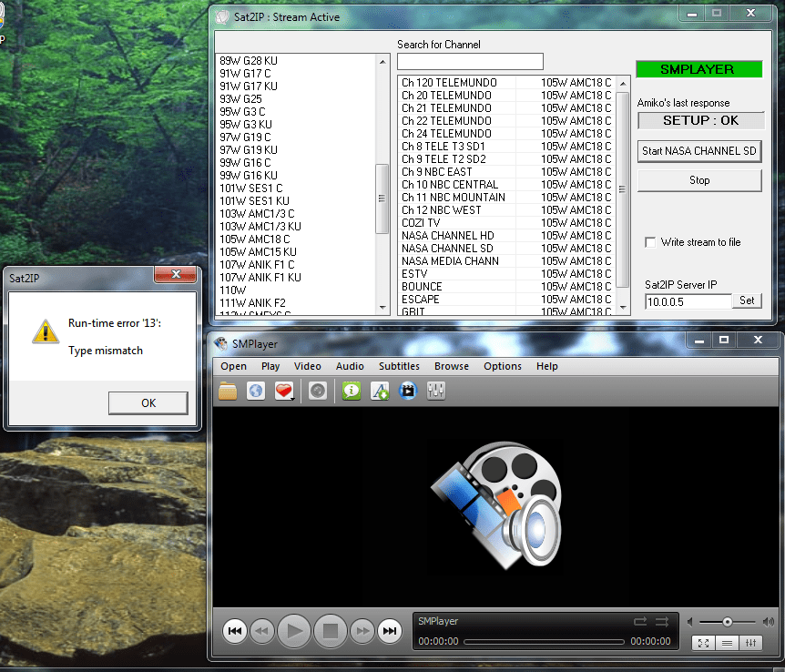
Task: Dismiss the run-time error with OK
Action: click(148, 403)
